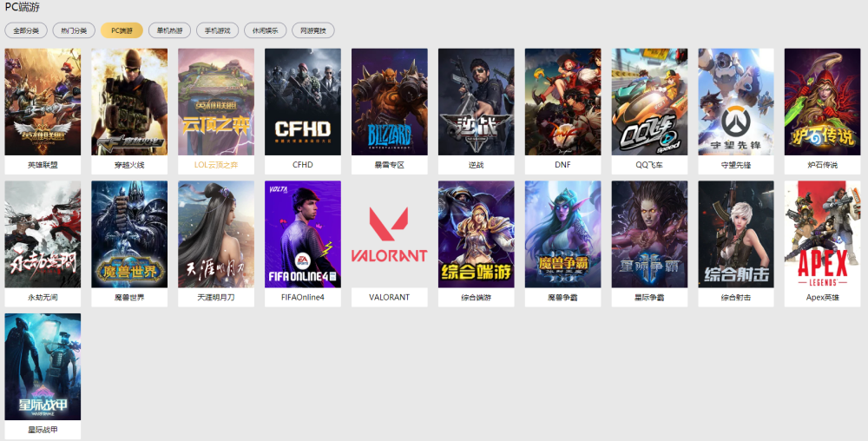This screenshot has height=441, width=868.
Task: Click the 星际战甲 caption below cover
Action: (43, 430)
